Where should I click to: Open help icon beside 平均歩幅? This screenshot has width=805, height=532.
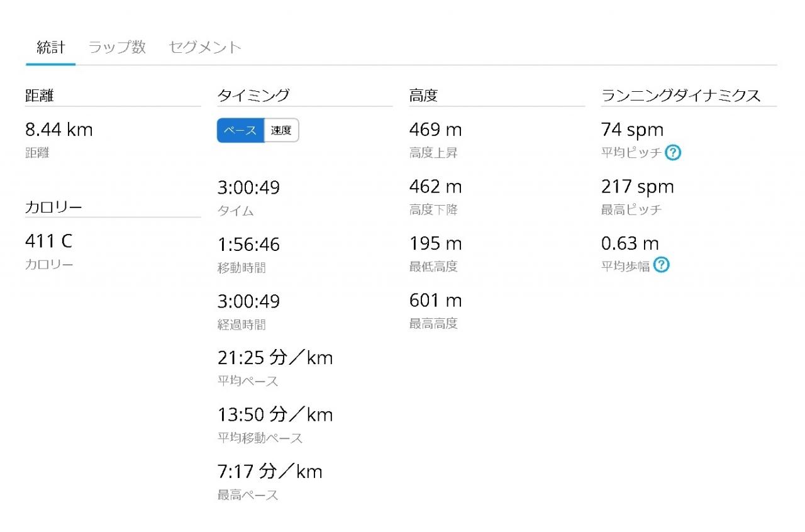click(x=662, y=265)
